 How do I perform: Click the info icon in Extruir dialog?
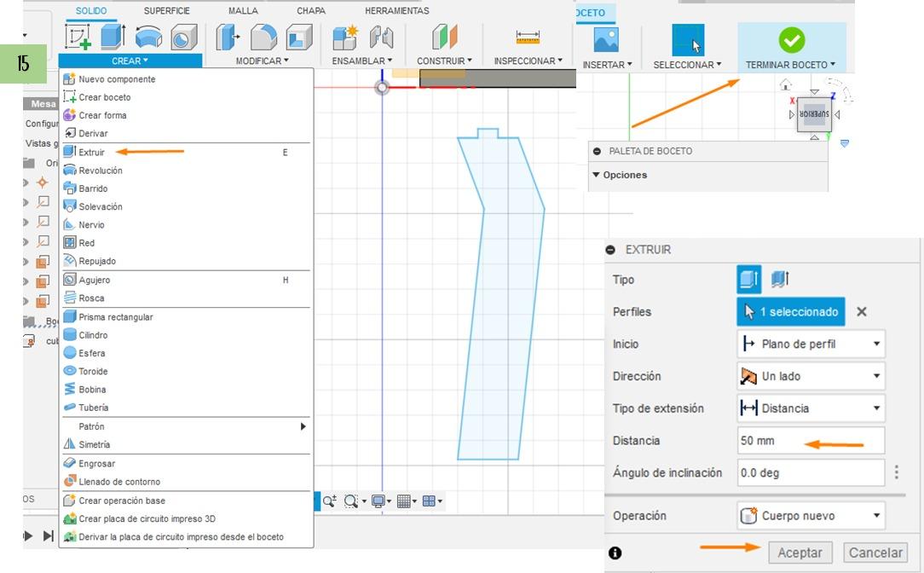[615, 553]
